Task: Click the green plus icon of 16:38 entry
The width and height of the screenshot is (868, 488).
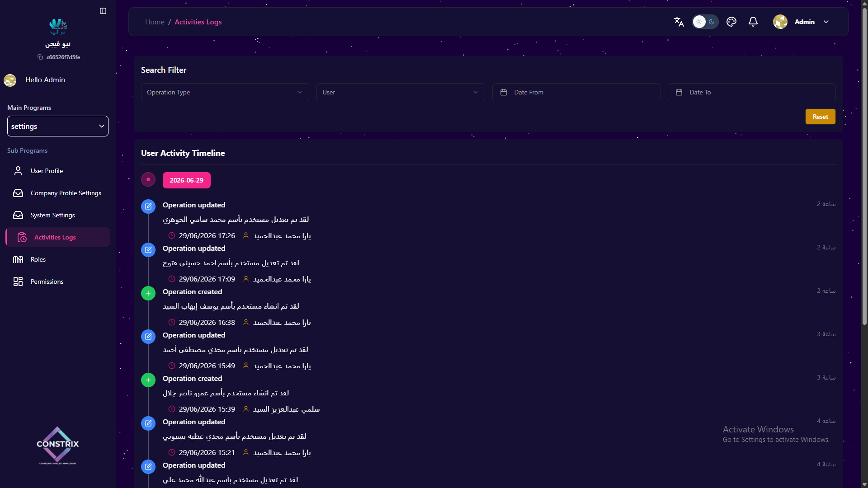Action: pos(148,293)
